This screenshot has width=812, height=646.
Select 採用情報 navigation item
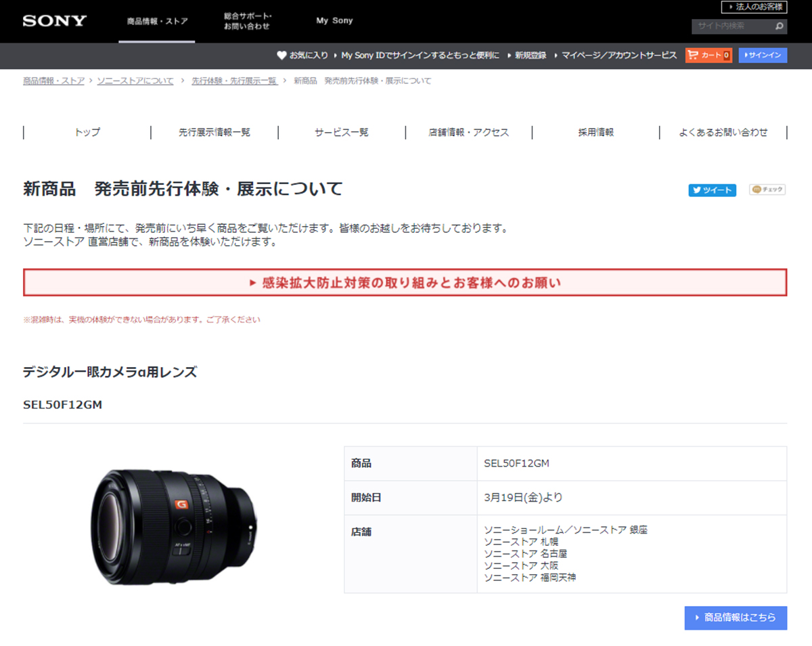pyautogui.click(x=596, y=133)
